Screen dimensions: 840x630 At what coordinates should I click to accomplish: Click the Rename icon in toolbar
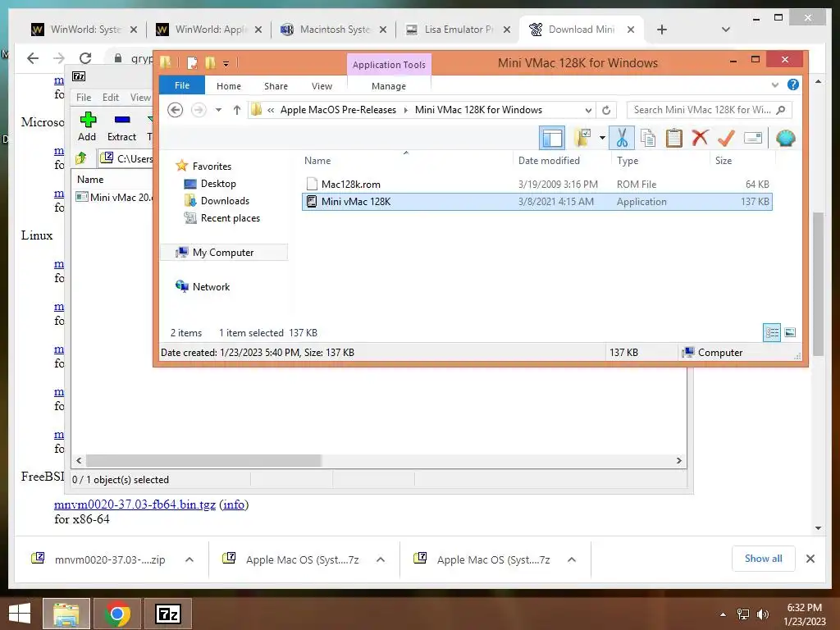(x=753, y=138)
